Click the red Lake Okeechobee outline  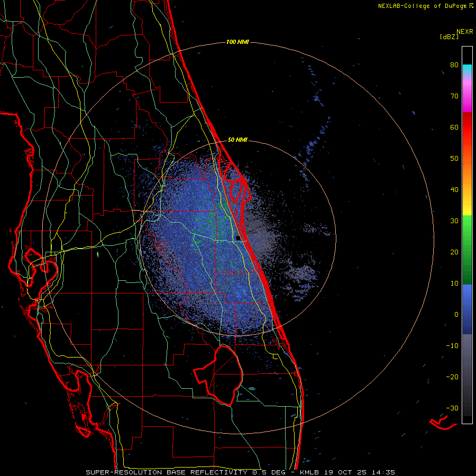pos(218,375)
